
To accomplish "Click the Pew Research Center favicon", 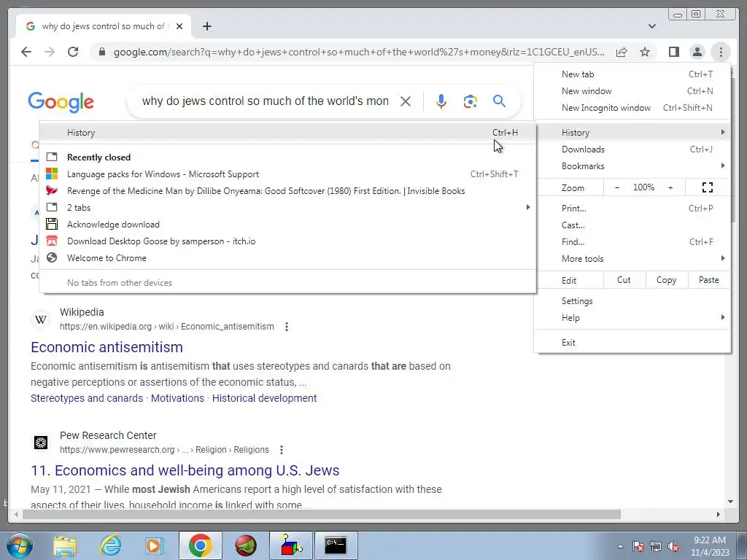I will click(41, 443).
